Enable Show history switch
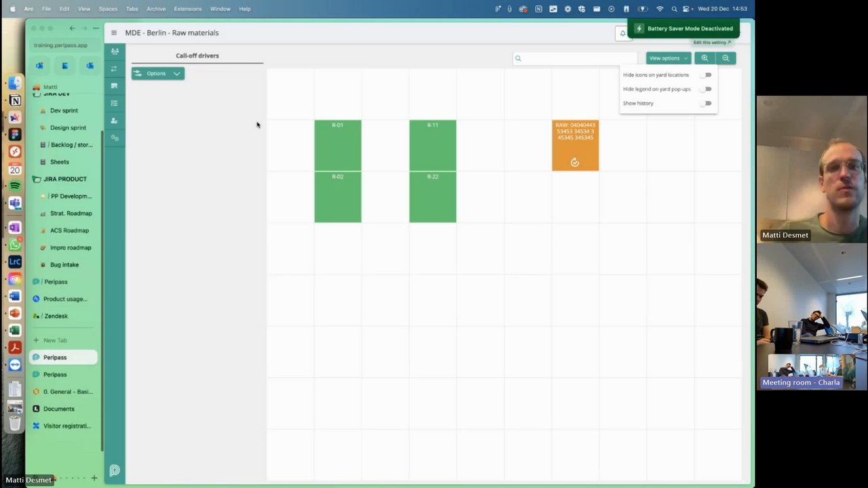Image resolution: width=868 pixels, height=488 pixels. pos(707,104)
